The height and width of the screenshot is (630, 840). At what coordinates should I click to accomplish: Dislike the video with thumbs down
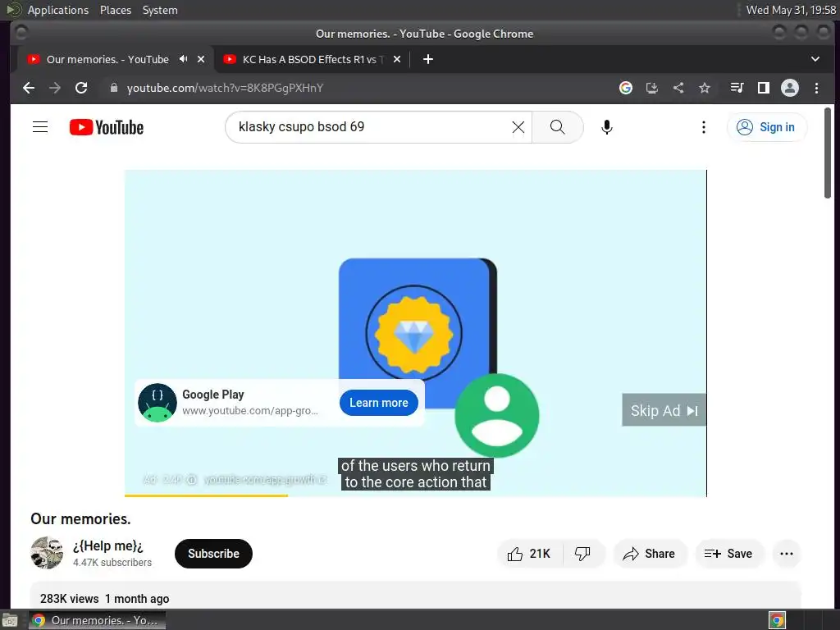pyautogui.click(x=583, y=554)
